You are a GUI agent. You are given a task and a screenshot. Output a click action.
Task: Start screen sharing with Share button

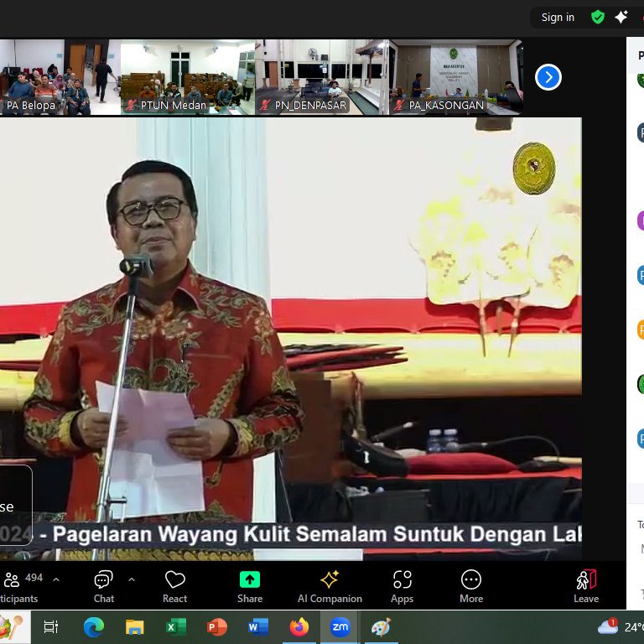pyautogui.click(x=250, y=585)
